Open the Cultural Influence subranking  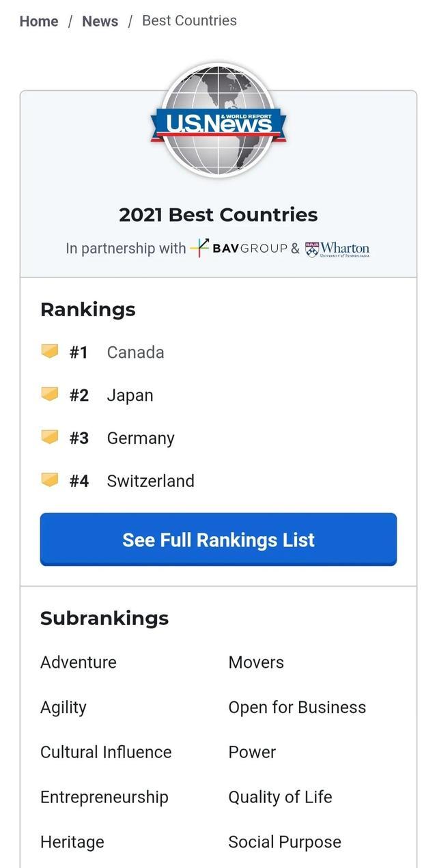click(x=106, y=753)
